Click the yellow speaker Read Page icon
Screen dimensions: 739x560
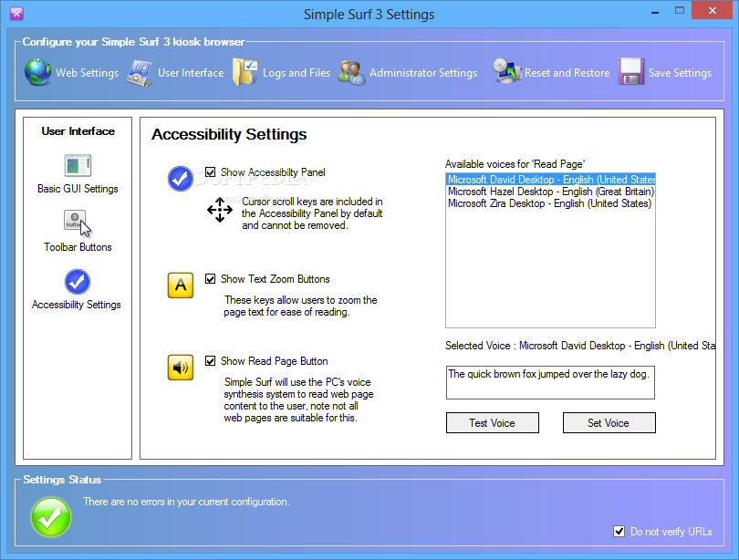coord(181,368)
